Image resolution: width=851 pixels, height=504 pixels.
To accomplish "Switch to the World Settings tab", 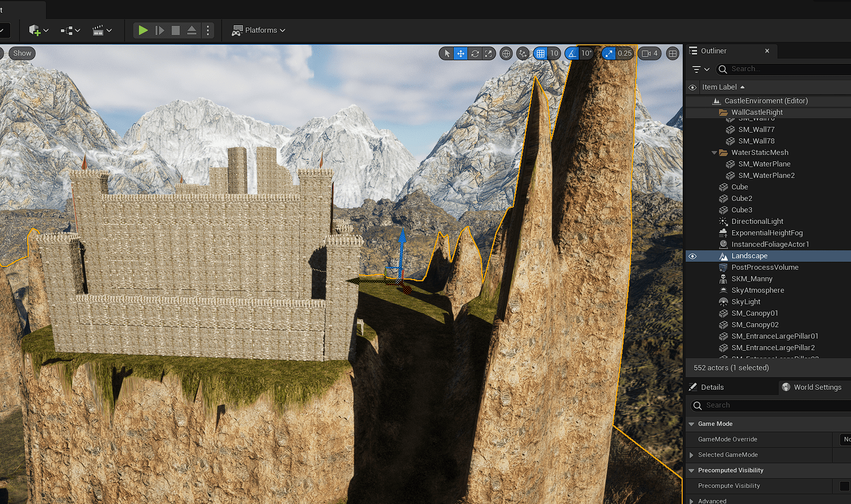I will click(812, 387).
